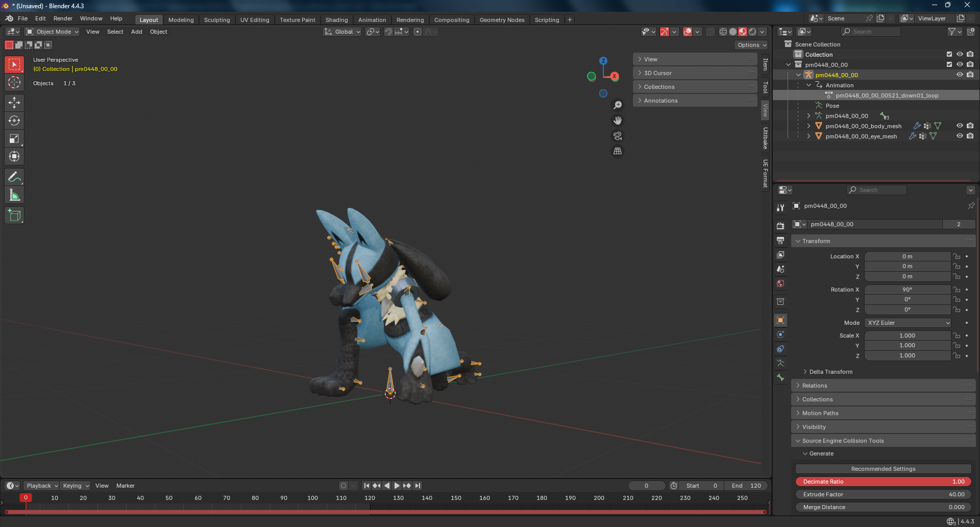Viewport: 980px width, 527px height.
Task: Toggle the Scale Z lock
Action: [x=957, y=355]
